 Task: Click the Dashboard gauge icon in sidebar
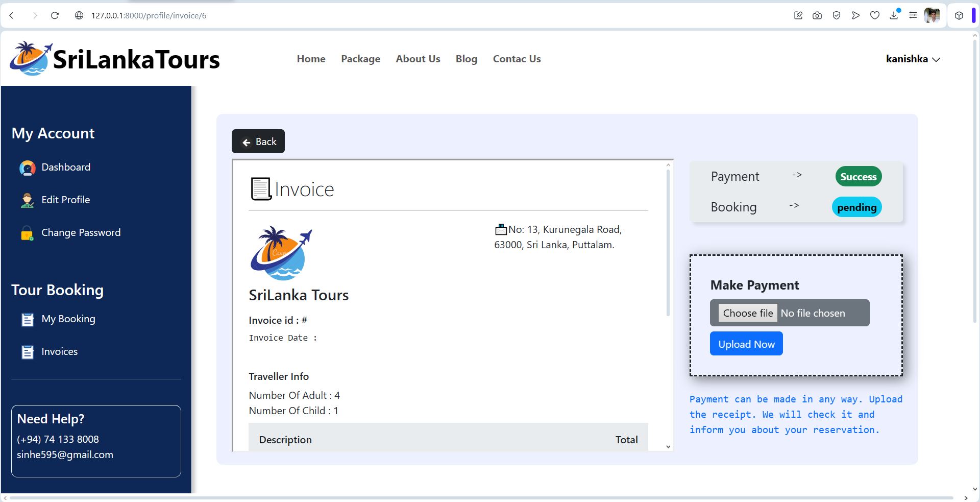(28, 168)
